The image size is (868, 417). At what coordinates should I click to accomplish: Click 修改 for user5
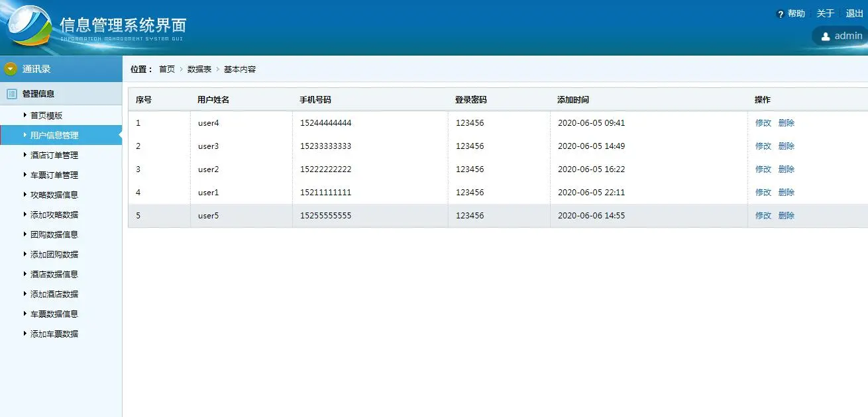(x=763, y=215)
